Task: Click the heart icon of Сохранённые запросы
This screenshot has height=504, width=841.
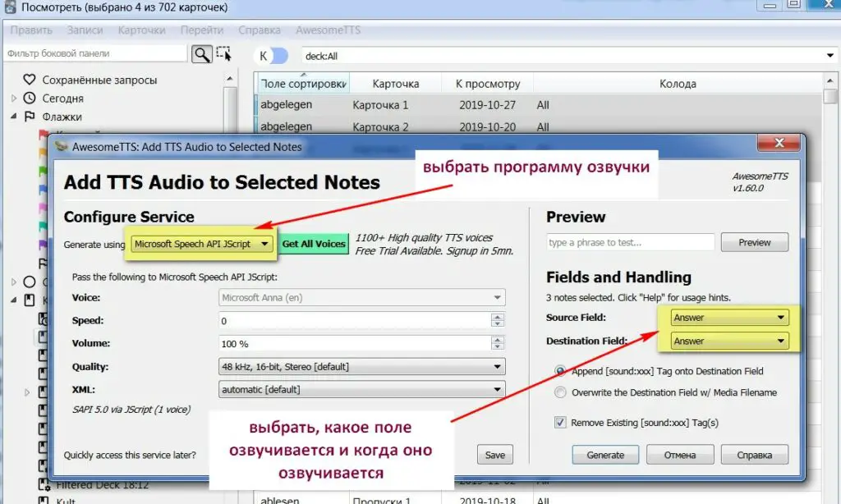Action: (x=29, y=80)
